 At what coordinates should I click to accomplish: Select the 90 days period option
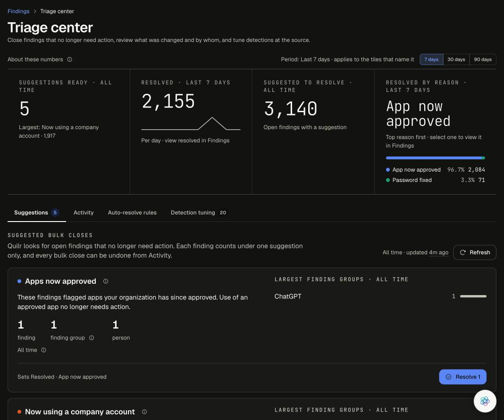point(482,59)
